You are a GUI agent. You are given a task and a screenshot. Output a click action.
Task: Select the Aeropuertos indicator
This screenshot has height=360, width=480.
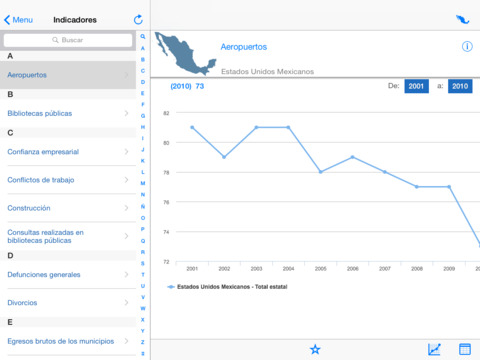[68, 75]
